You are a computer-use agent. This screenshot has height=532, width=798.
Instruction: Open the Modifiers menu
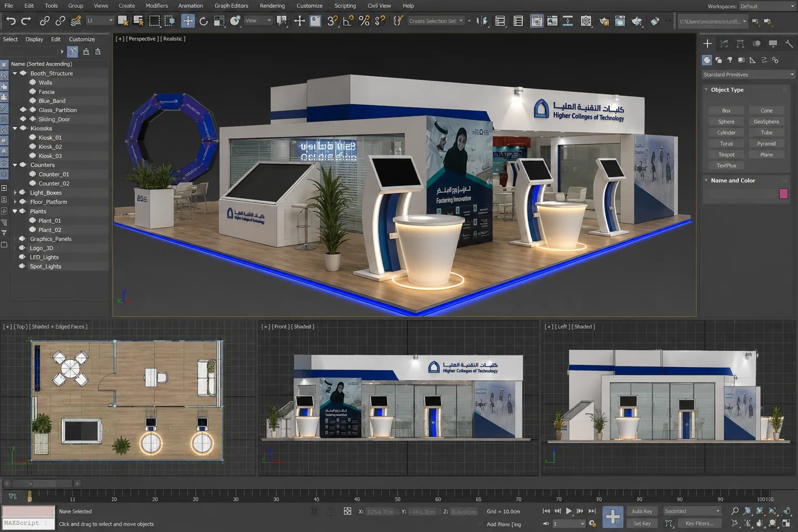(156, 6)
